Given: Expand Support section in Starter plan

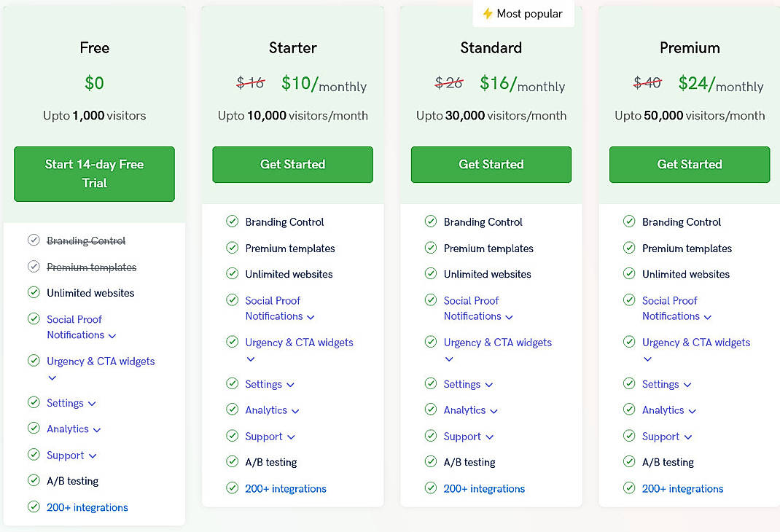Looking at the screenshot, I should point(291,437).
